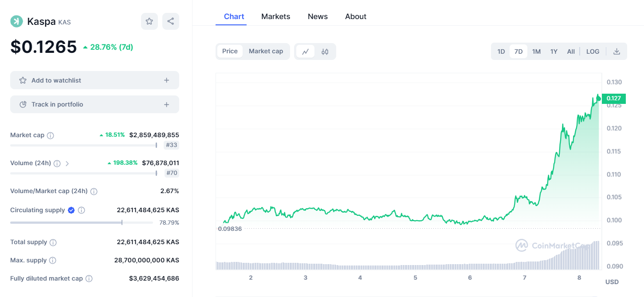Click the Circulating supply progress bar
Screen dimensions: 644x297
pos(82,222)
